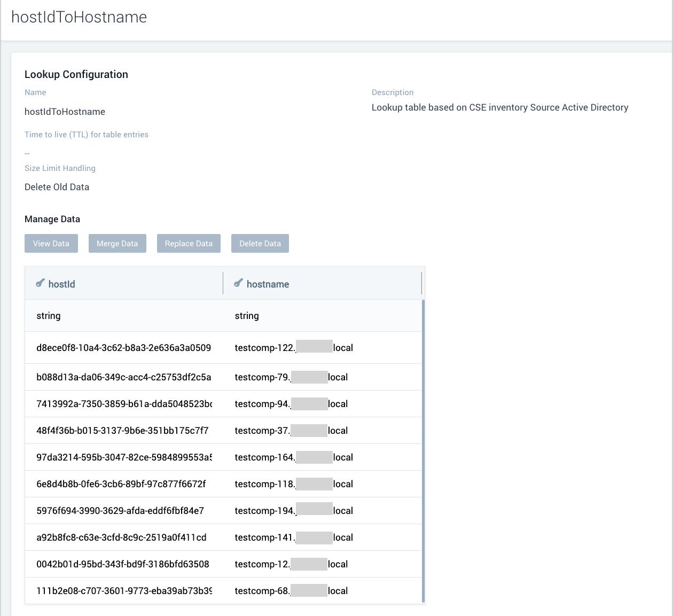Click the Replace Data button

(x=189, y=243)
